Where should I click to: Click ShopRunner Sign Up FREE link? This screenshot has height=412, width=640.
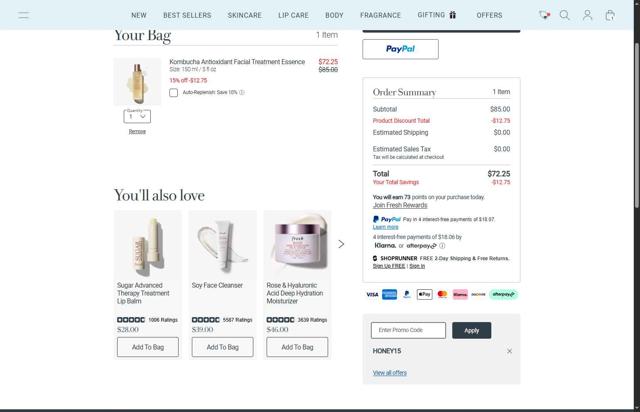point(389,266)
